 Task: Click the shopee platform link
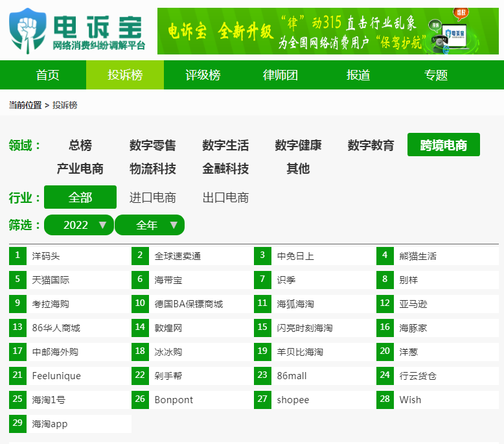tap(293, 400)
